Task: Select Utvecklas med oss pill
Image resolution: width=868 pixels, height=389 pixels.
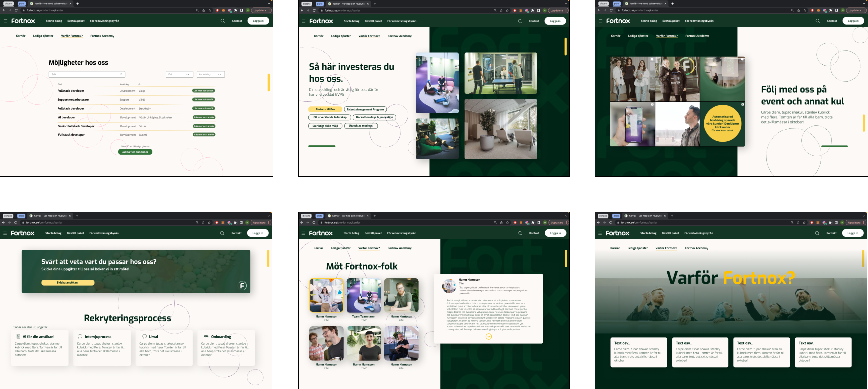Action: click(x=361, y=126)
